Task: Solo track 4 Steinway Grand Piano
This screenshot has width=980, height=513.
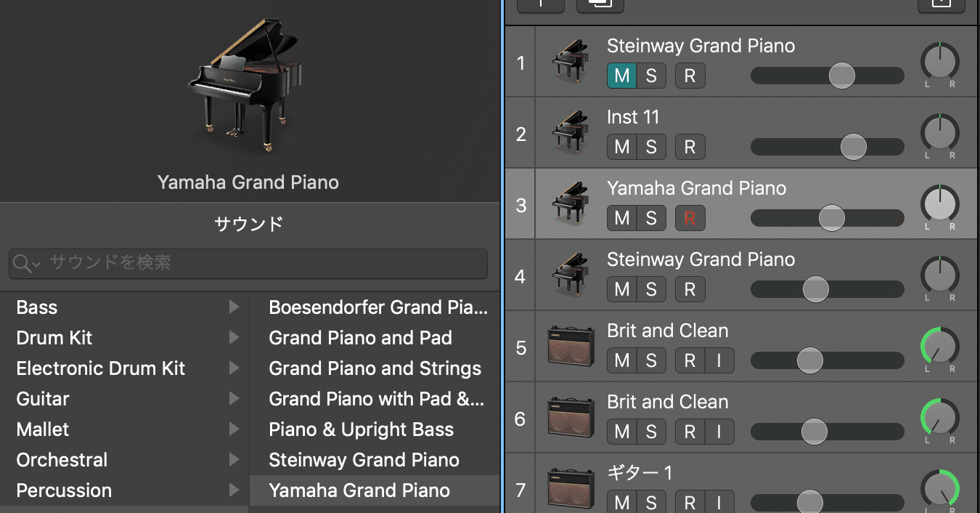Action: tap(651, 289)
